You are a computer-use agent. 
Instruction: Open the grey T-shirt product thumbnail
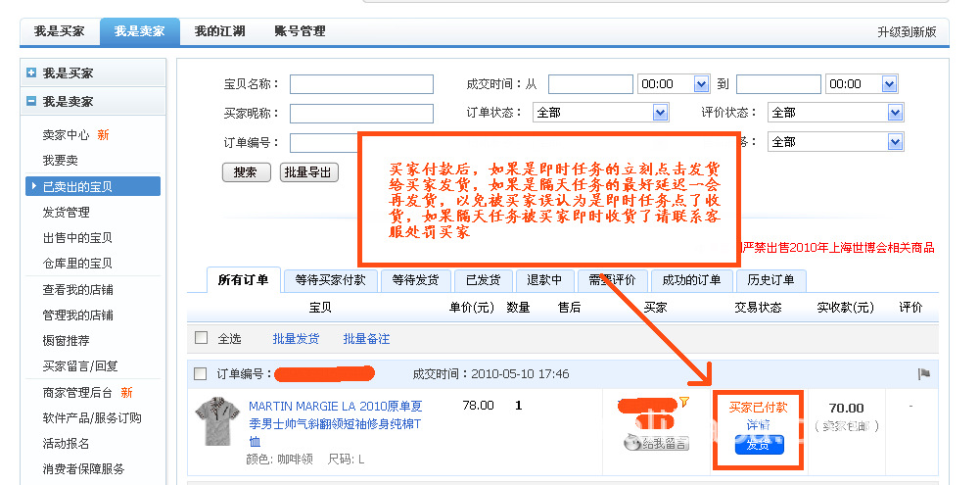pos(217,420)
